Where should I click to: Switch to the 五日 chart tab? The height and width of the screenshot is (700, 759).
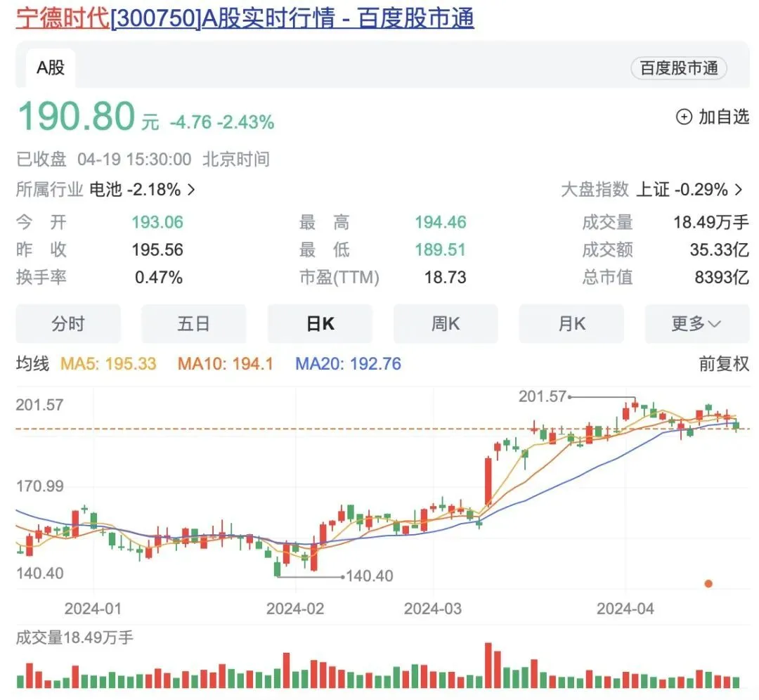tap(194, 323)
